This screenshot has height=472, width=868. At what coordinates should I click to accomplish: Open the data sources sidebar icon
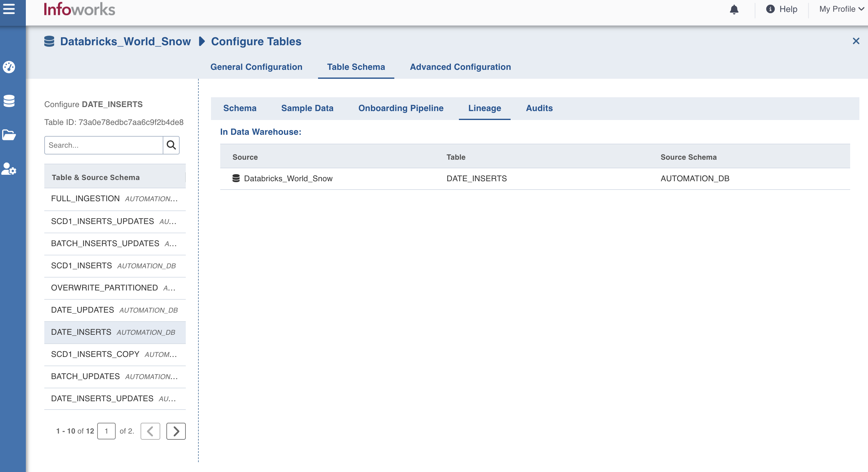pyautogui.click(x=9, y=101)
